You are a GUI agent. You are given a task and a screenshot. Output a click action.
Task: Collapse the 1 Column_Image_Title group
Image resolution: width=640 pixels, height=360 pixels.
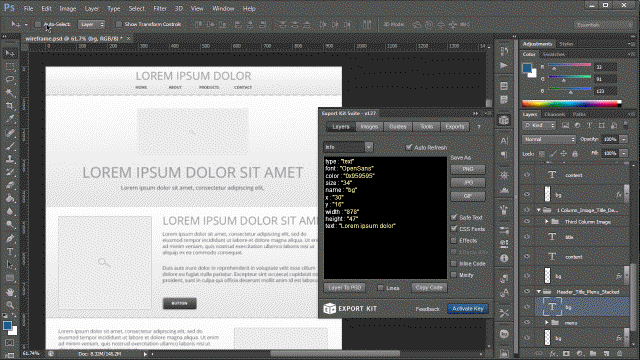[x=538, y=210]
